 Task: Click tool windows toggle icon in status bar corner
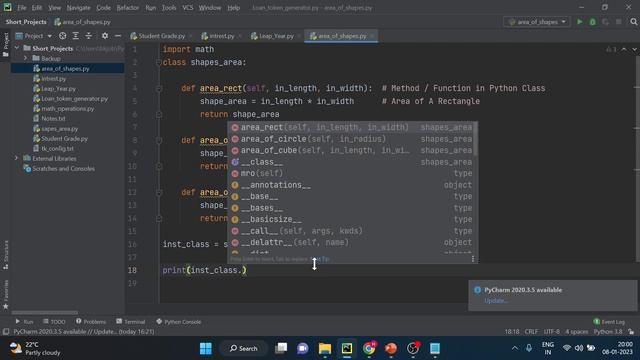[6, 331]
